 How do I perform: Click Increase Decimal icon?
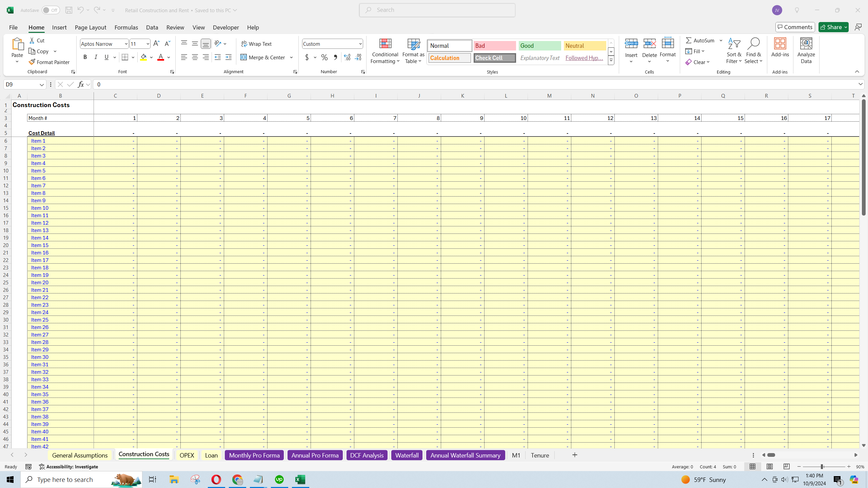point(347,57)
